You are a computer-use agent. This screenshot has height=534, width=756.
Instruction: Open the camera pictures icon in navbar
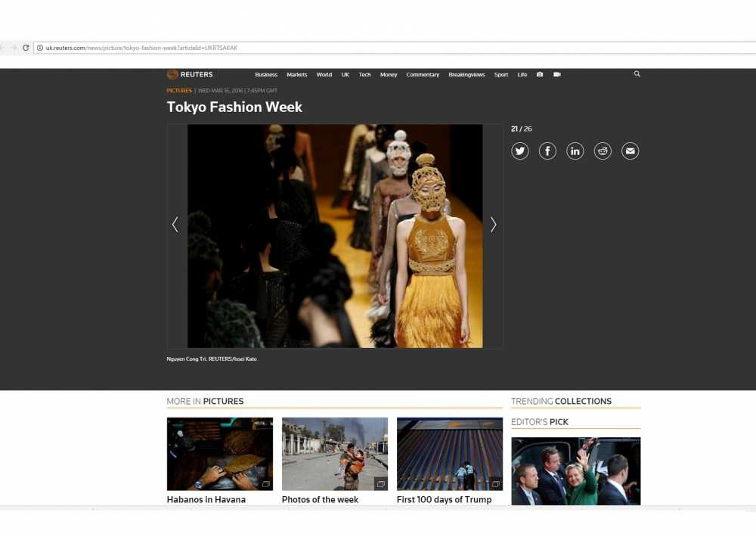pos(540,75)
